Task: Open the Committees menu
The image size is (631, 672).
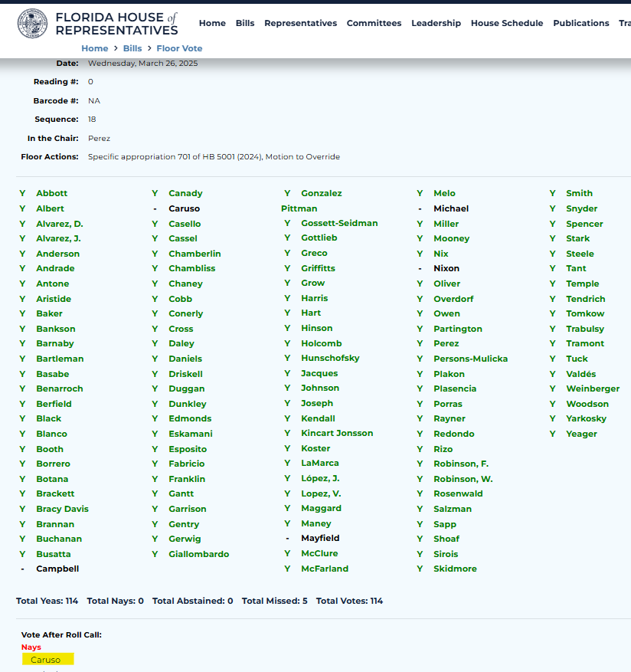Action: click(374, 23)
